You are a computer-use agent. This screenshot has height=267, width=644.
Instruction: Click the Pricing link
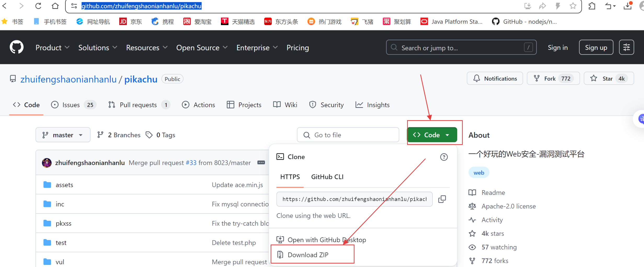point(298,48)
